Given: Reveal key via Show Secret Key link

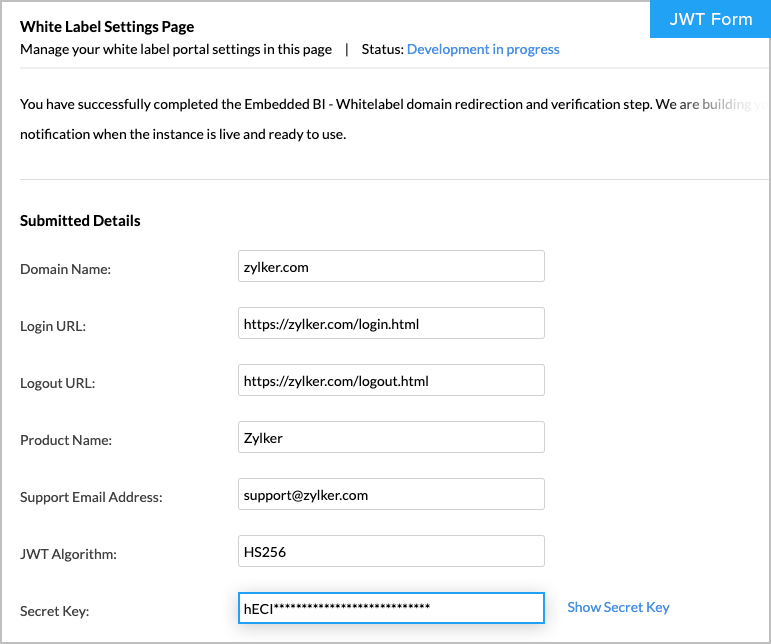Looking at the screenshot, I should [x=618, y=608].
